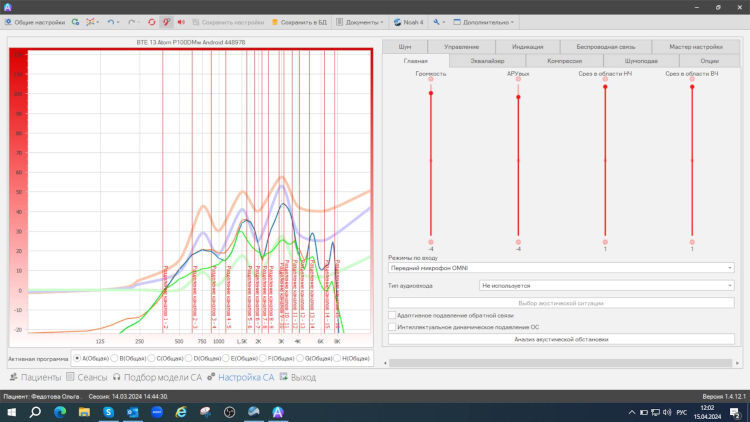The height and width of the screenshot is (422, 750).
Task: Select program D(Общая) radio button
Action: (x=188, y=358)
